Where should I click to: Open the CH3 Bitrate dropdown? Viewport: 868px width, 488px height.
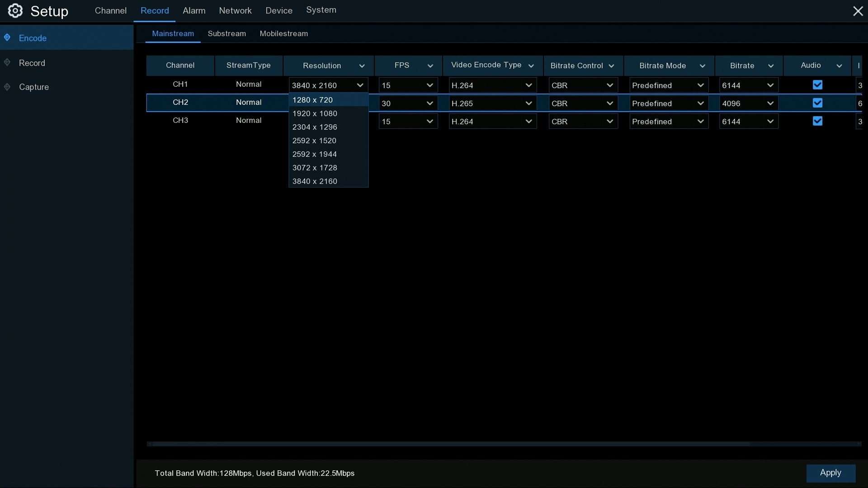click(748, 122)
